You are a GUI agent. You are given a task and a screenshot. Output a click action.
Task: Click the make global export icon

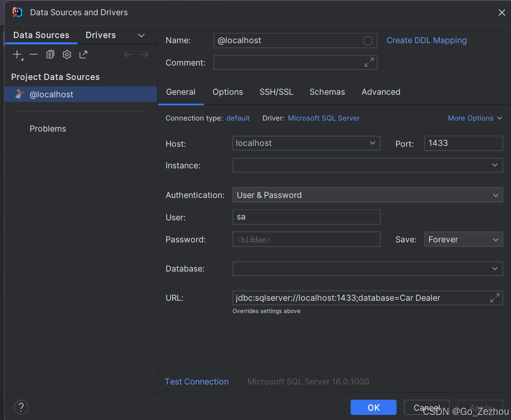(83, 55)
